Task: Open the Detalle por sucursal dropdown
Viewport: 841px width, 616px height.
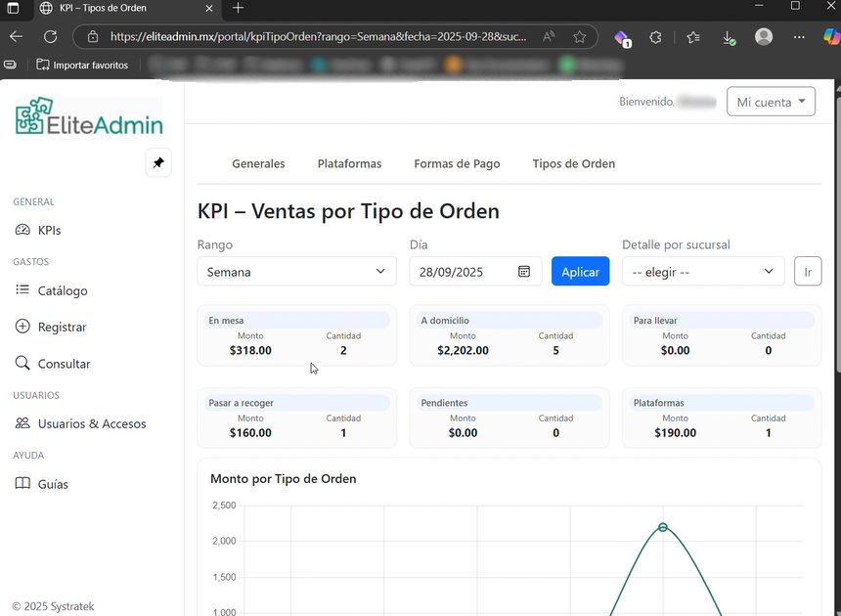Action: point(703,272)
